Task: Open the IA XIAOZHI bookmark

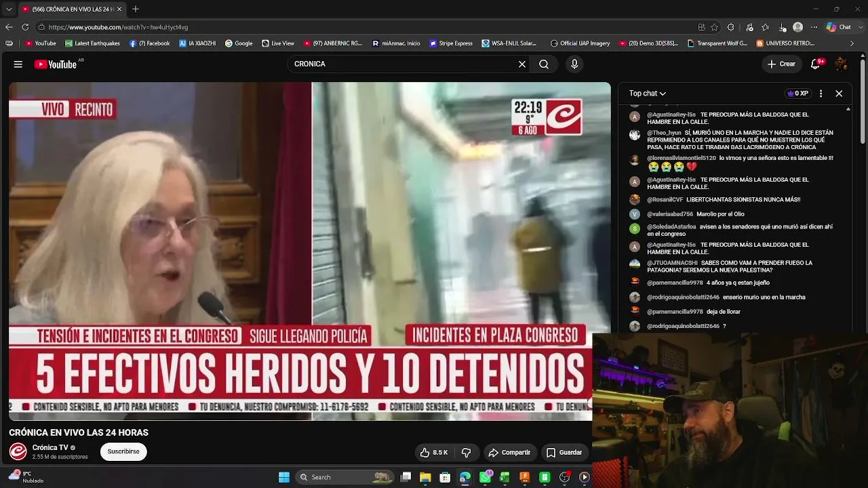Action: (197, 43)
